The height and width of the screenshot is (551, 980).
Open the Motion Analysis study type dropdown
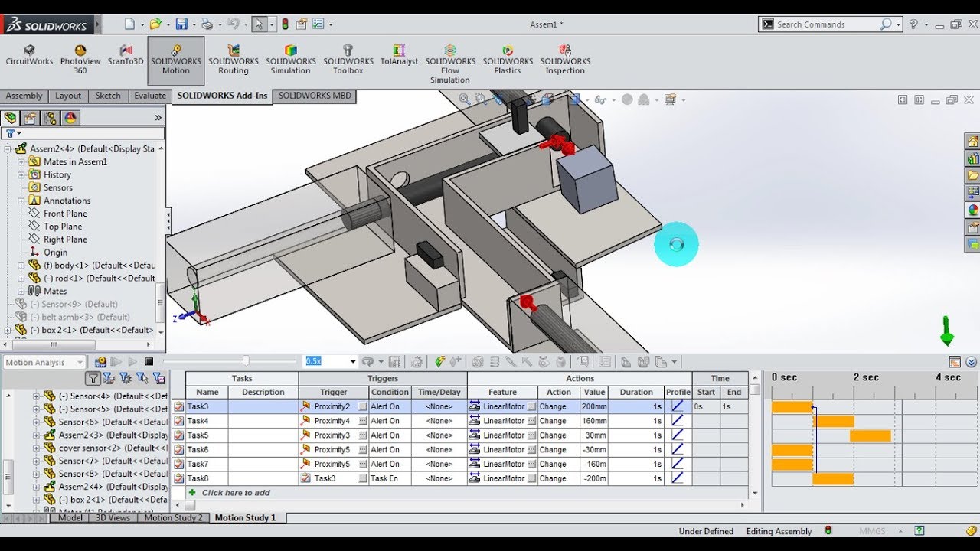[x=44, y=363]
